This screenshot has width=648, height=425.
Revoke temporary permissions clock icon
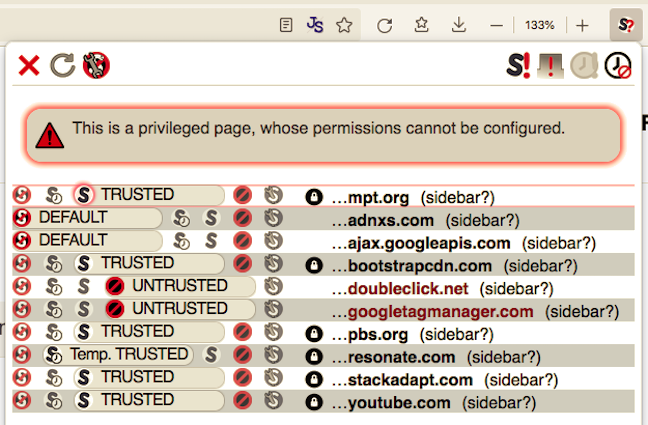[x=617, y=65]
